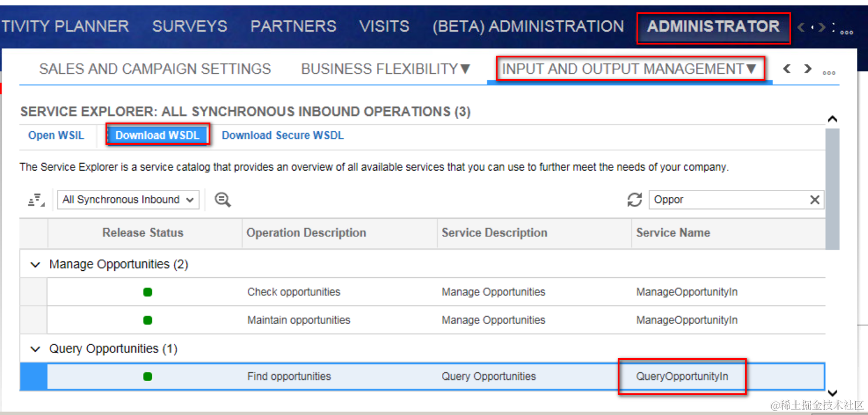Viewport: 868px width, 415px height.
Task: Open advanced search magnifier icon
Action: (x=223, y=200)
